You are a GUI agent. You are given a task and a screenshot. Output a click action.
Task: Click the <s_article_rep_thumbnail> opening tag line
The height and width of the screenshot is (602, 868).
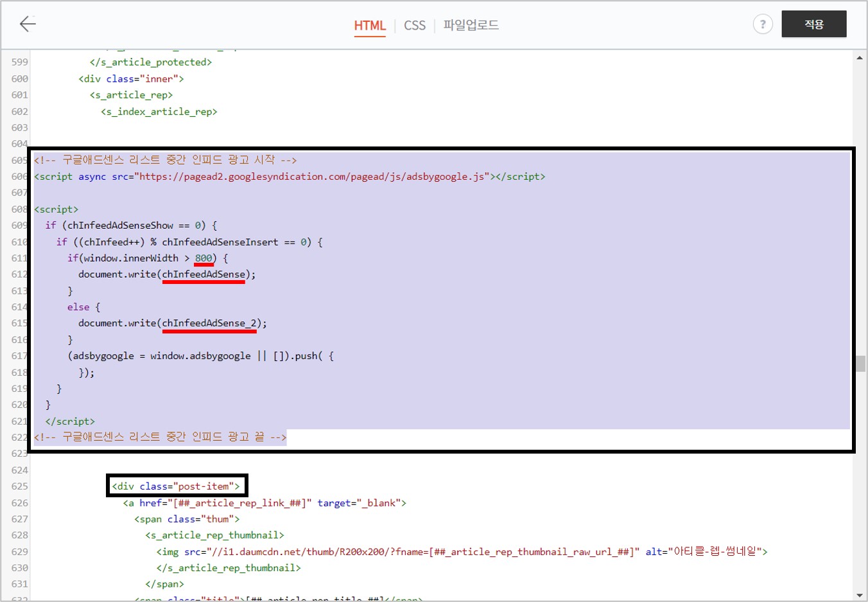(214, 535)
